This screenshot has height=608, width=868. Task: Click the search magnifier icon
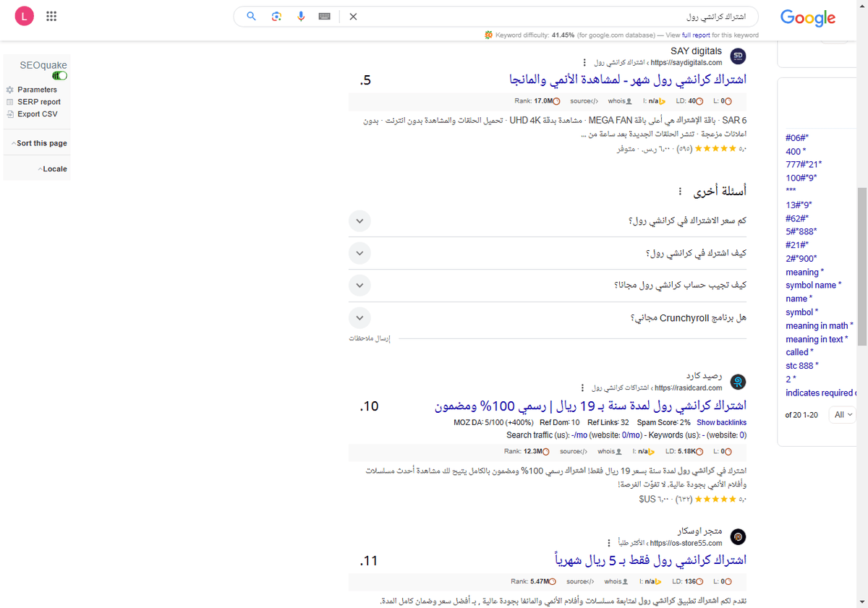(x=251, y=16)
